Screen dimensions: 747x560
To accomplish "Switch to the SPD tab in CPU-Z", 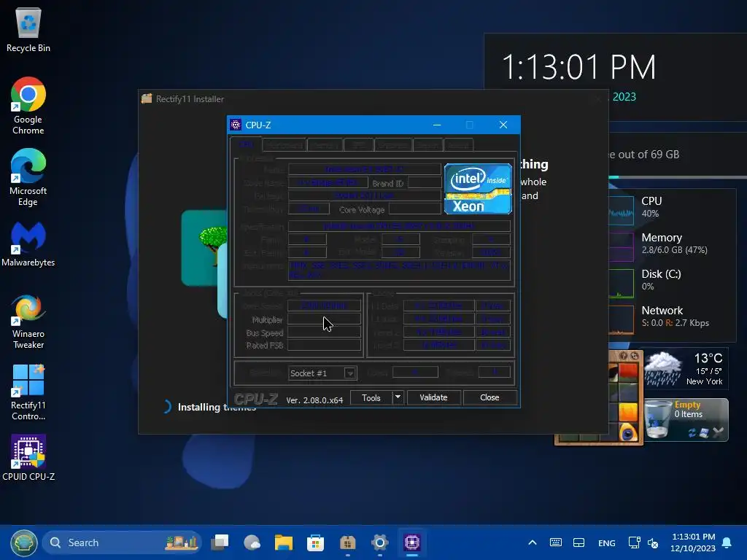I will (x=358, y=145).
